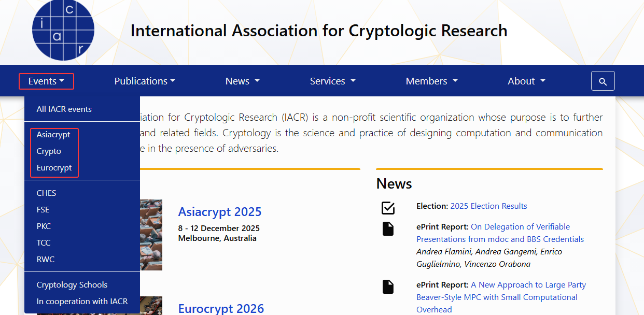The height and width of the screenshot is (315, 644).
Task: Open the Eurocrypt 2026 event link
Action: coord(221,308)
